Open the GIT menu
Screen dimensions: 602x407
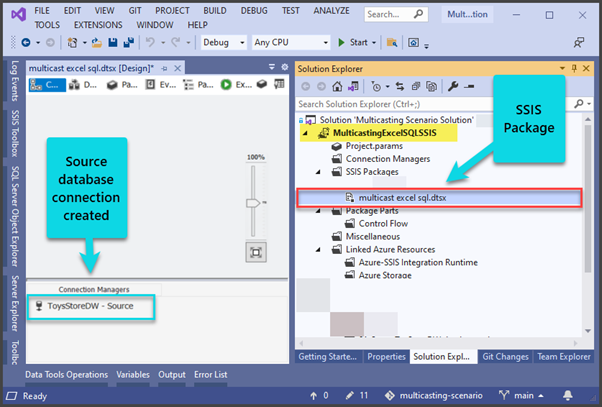click(135, 11)
